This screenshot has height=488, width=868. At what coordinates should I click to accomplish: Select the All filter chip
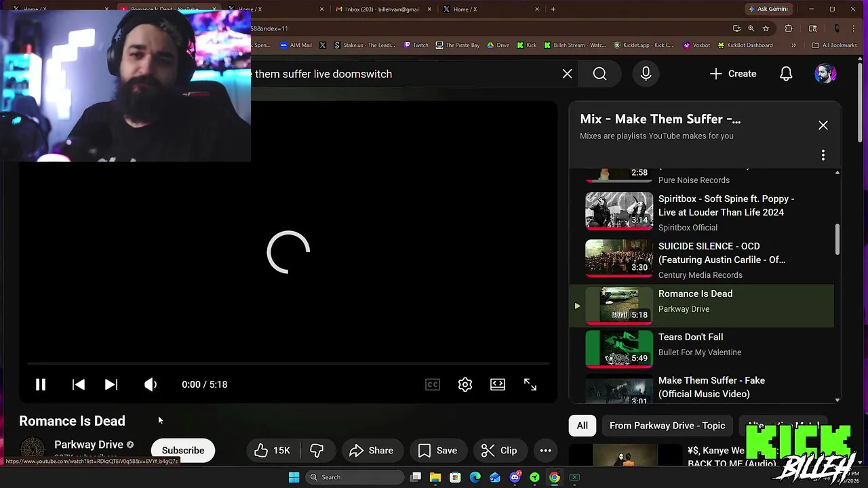click(x=583, y=426)
